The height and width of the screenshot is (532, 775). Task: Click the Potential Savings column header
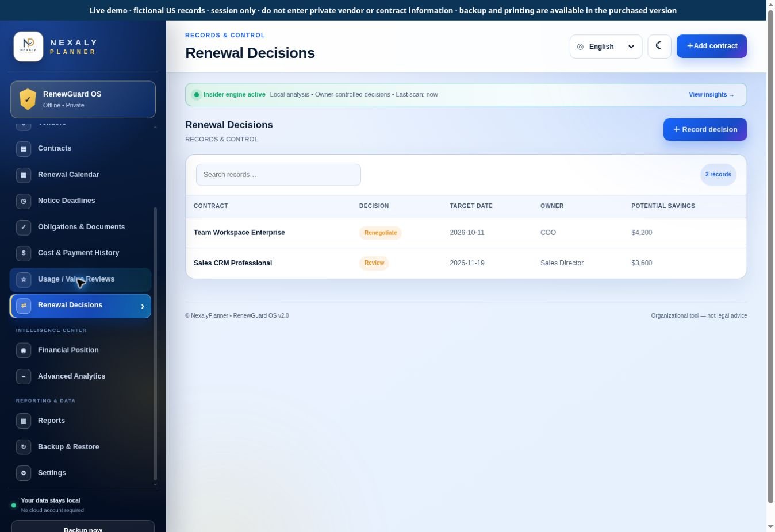coord(663,206)
